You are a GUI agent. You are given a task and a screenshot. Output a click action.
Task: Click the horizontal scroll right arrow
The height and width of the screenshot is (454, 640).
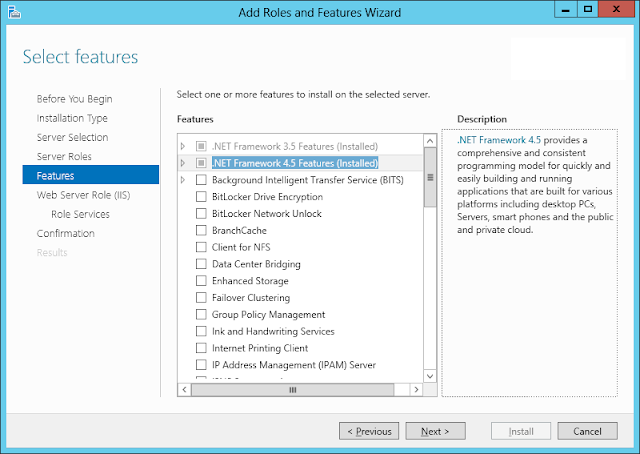[x=416, y=389]
